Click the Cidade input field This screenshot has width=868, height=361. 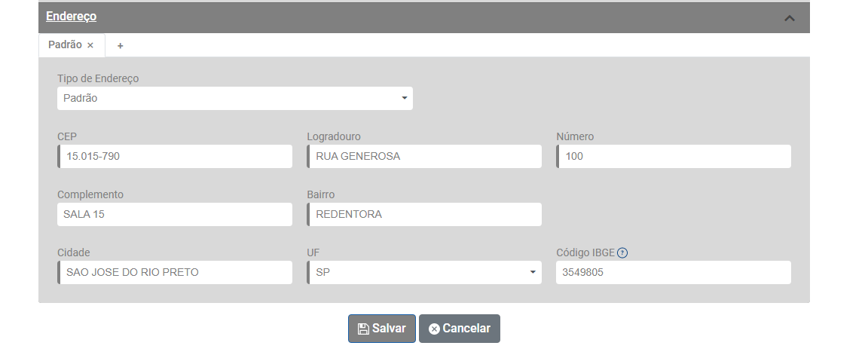(x=175, y=273)
